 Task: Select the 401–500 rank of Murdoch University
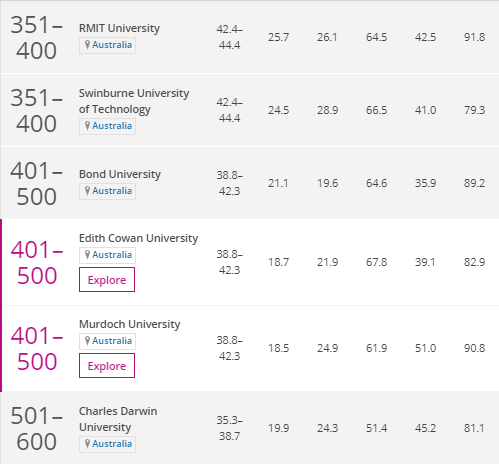[37, 348]
